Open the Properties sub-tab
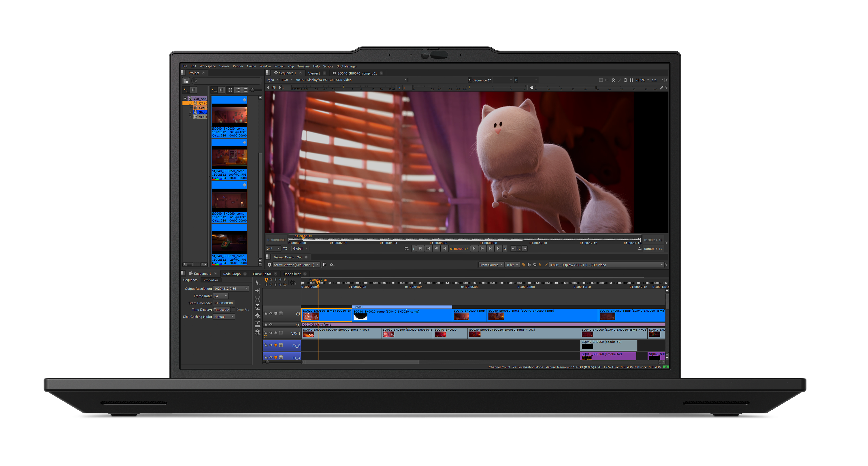This screenshot has width=868, height=466. pos(211,280)
